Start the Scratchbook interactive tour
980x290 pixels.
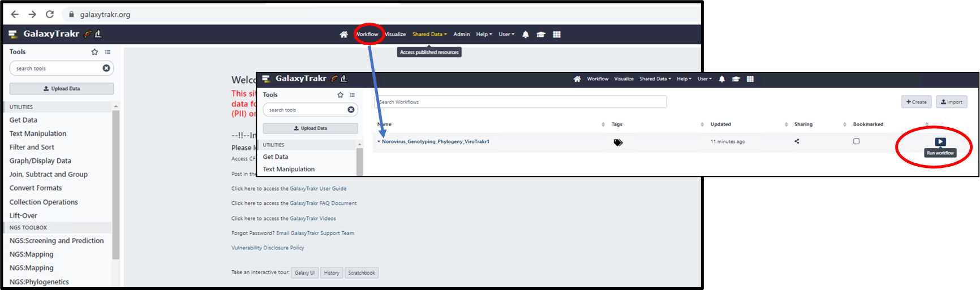tap(362, 272)
